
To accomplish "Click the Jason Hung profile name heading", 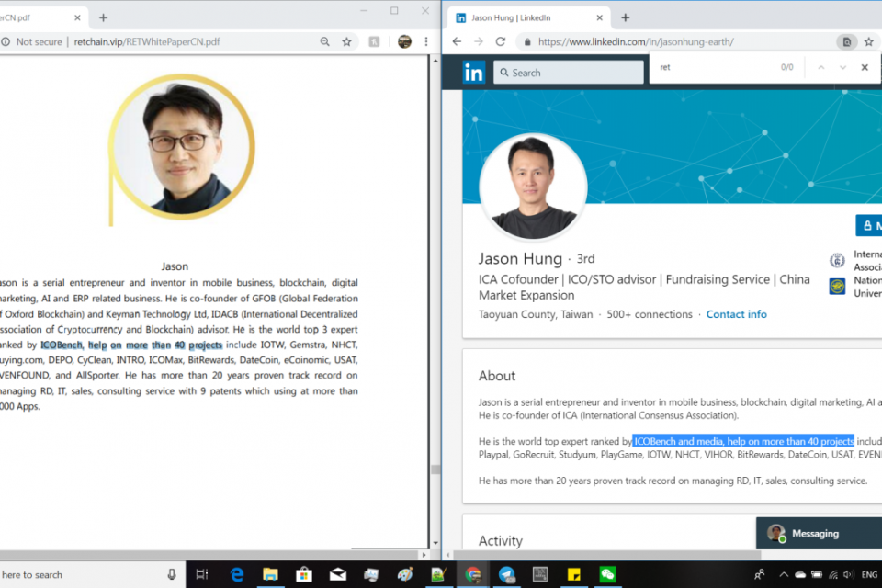I will (x=520, y=259).
